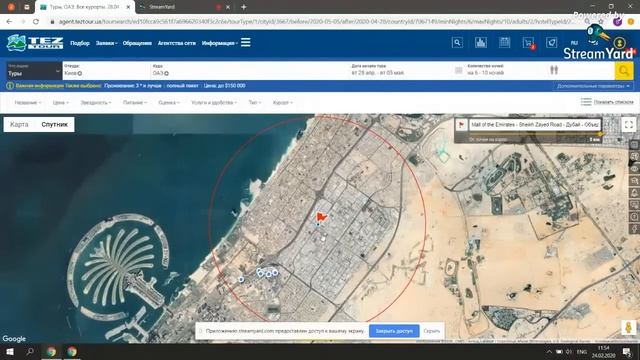The width and height of the screenshot is (640, 360).
Task: Open the favorites tag icon in the header
Action: [551, 42]
